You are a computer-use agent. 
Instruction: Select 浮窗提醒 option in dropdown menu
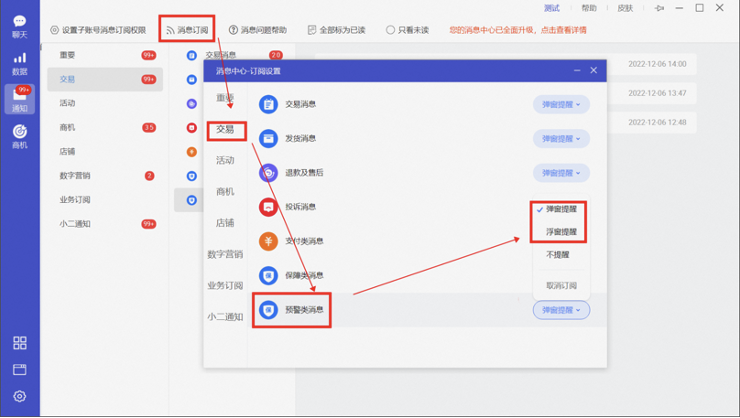click(561, 232)
